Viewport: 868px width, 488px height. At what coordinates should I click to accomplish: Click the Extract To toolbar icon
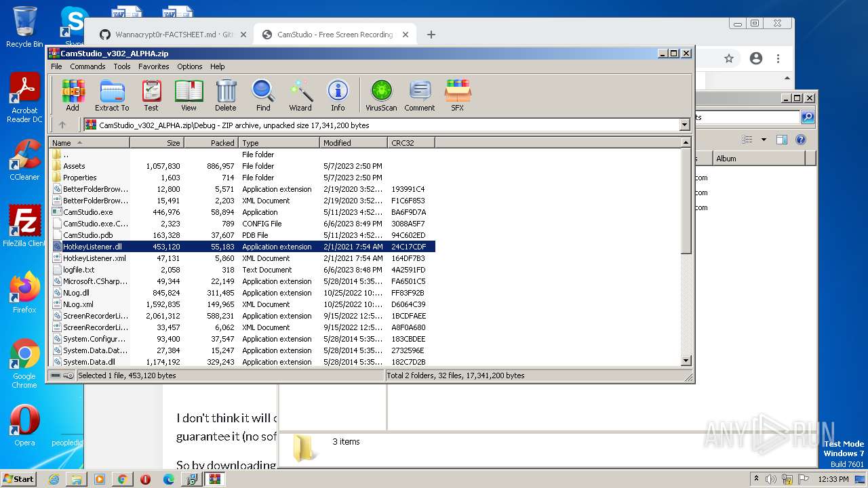pyautogui.click(x=112, y=95)
